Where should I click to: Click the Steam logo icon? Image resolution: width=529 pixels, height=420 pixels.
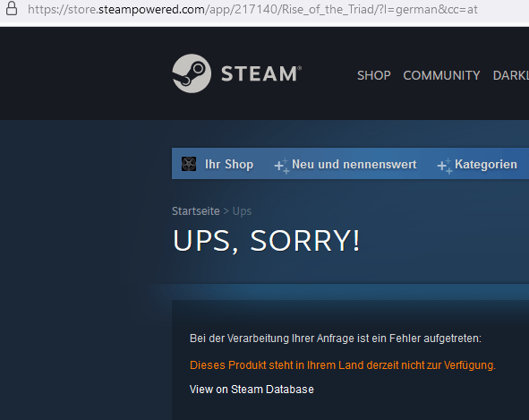click(x=192, y=73)
